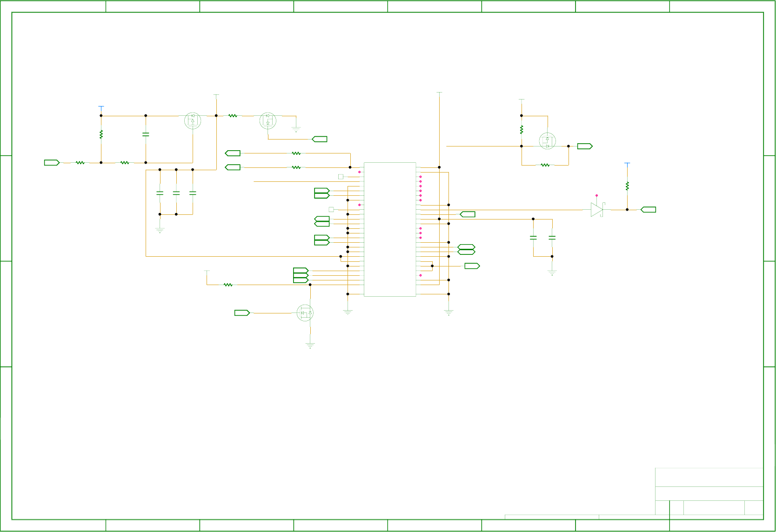Click the ground symbol under the IC's left bus
This screenshot has width=776, height=532.
[x=348, y=313]
